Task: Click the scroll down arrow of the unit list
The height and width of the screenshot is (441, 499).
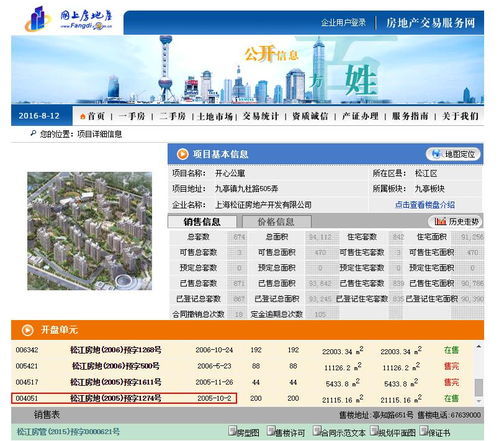Action: [x=479, y=400]
